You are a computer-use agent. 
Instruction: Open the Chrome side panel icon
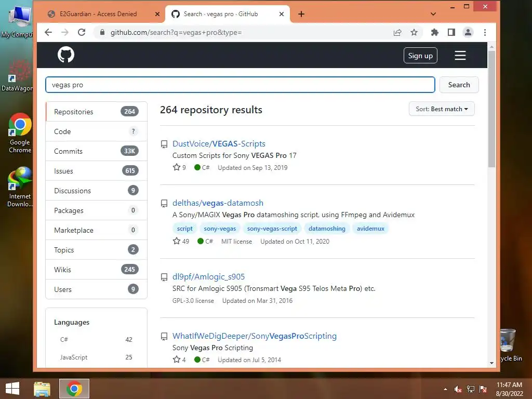click(x=451, y=32)
